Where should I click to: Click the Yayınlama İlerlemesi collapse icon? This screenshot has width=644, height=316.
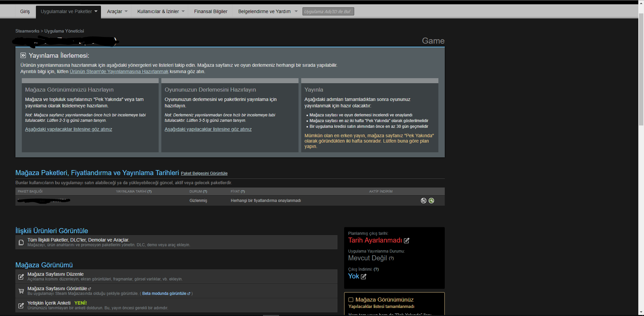click(x=23, y=55)
